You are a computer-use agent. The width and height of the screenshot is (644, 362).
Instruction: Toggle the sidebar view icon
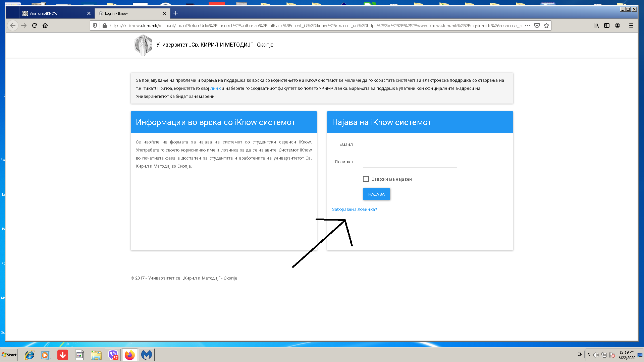click(607, 25)
